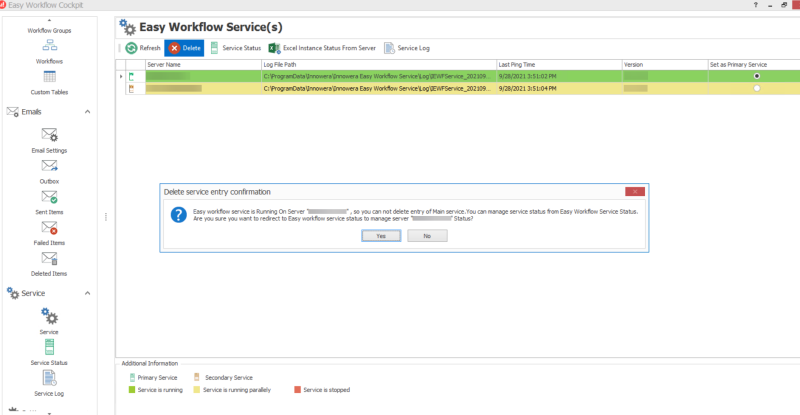Close the delete confirmation dialog
Viewport: 800px width, 415px height.
click(634, 191)
